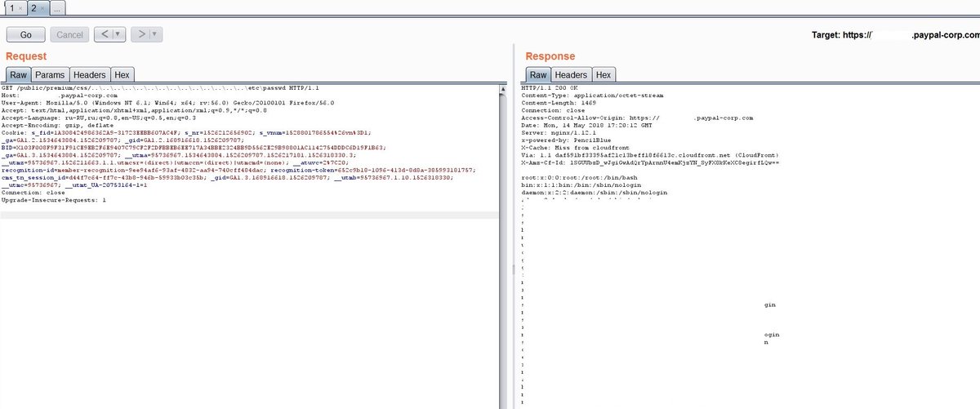Open the forward-history dropdown arrow
Screen dimensions: 980x409
[155, 34]
